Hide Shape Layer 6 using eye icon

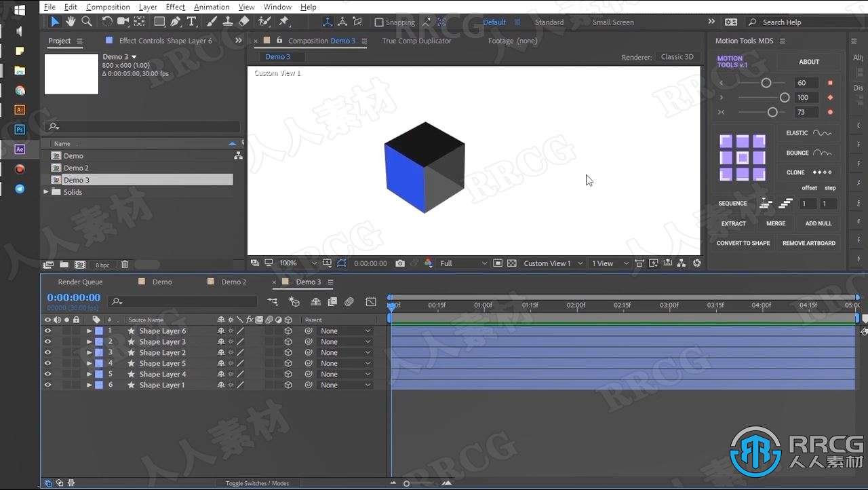47,331
